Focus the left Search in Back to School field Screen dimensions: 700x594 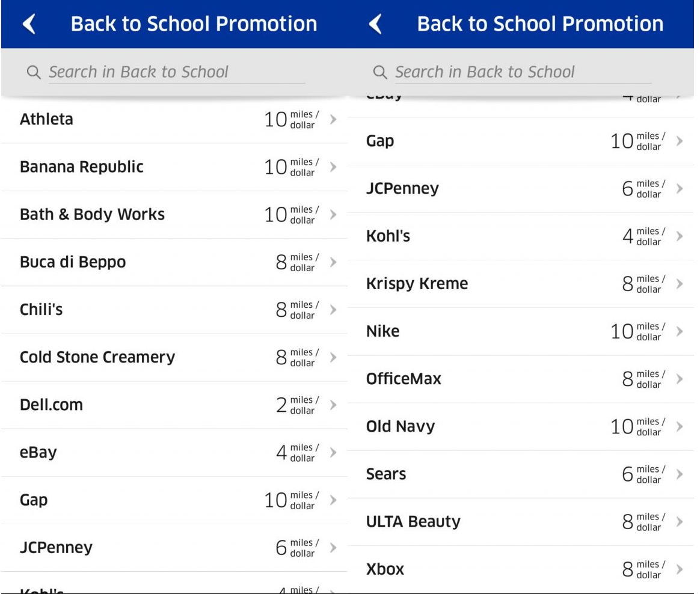(x=174, y=72)
